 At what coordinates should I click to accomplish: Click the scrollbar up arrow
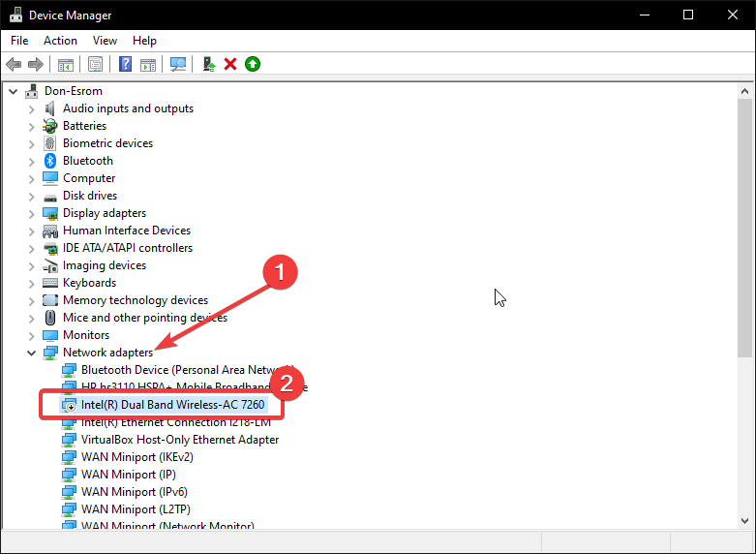pyautogui.click(x=744, y=91)
